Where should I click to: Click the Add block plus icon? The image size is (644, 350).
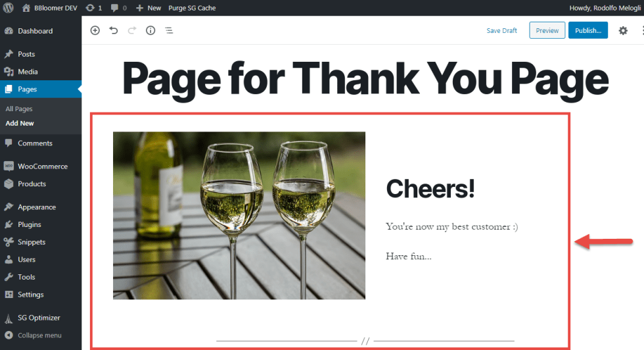pyautogui.click(x=95, y=30)
